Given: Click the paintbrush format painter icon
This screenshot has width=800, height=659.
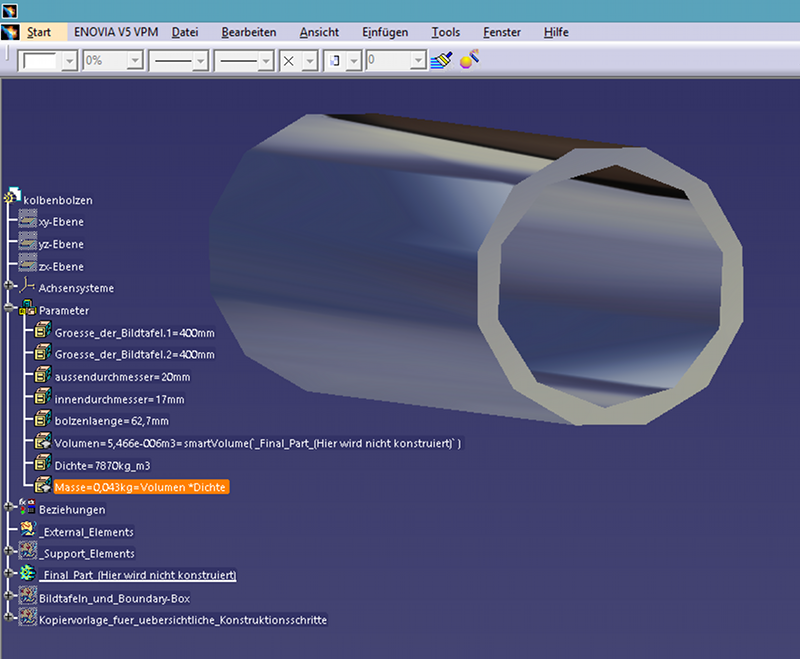Looking at the screenshot, I should point(441,61).
